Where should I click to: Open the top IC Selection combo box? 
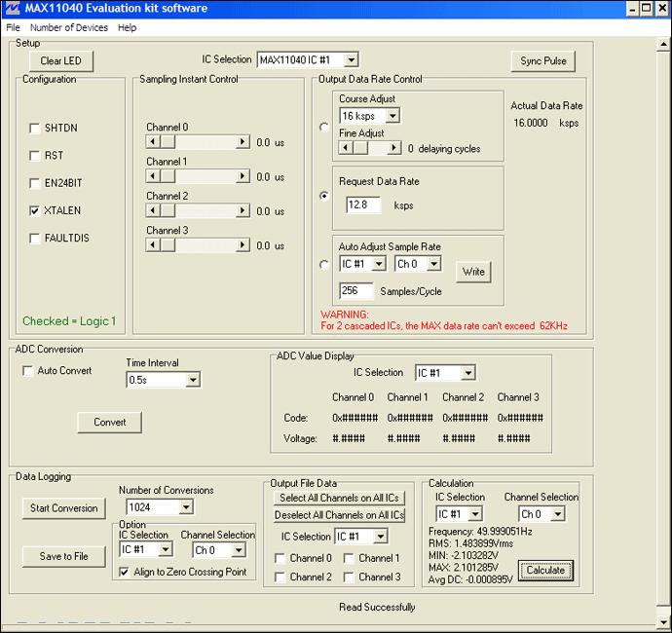(x=351, y=60)
